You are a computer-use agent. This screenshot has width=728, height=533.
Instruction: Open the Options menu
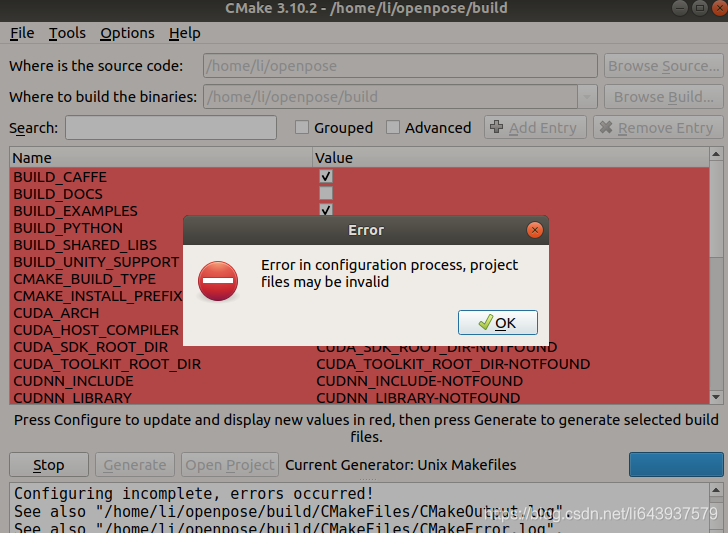coord(127,33)
